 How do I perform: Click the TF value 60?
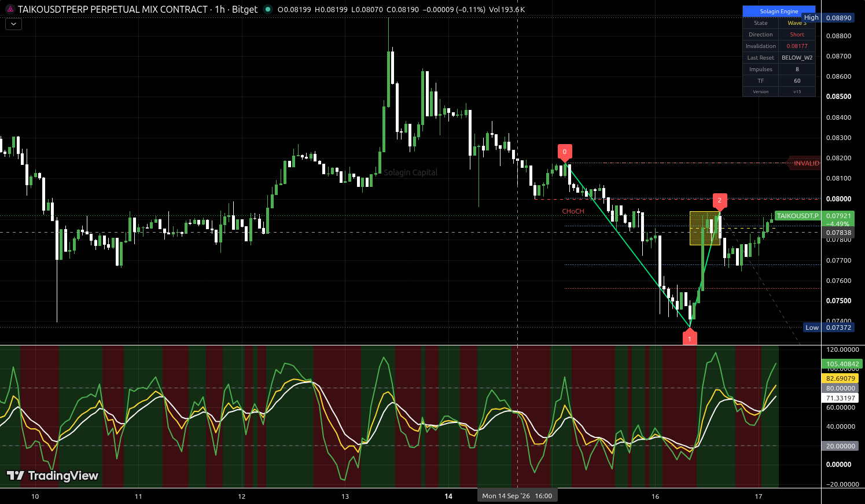(797, 81)
